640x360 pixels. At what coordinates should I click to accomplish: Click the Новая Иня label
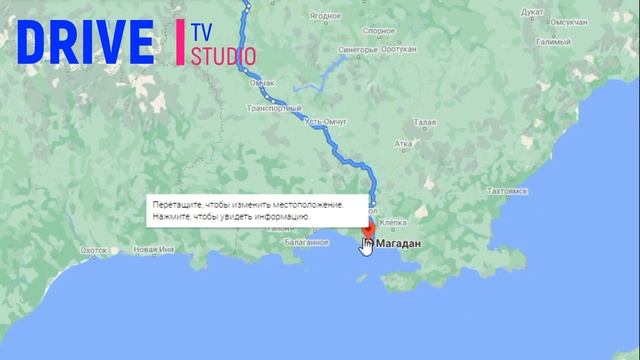pos(154,249)
